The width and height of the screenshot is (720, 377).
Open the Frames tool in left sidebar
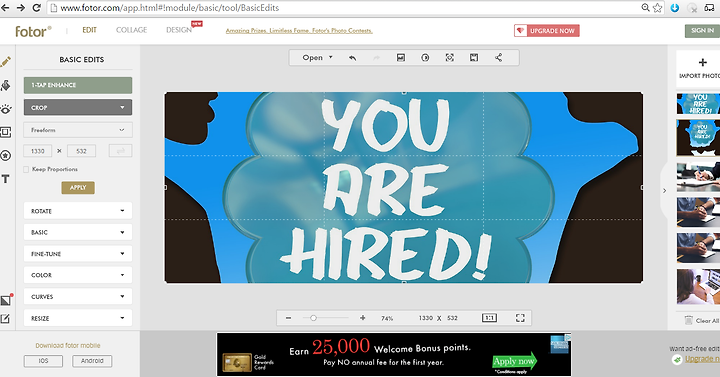[x=6, y=132]
